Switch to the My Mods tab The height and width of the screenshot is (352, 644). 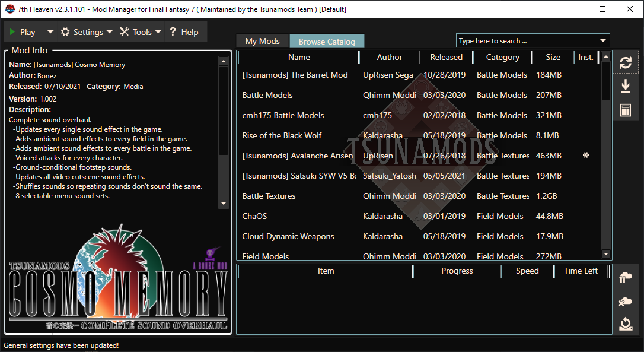263,41
